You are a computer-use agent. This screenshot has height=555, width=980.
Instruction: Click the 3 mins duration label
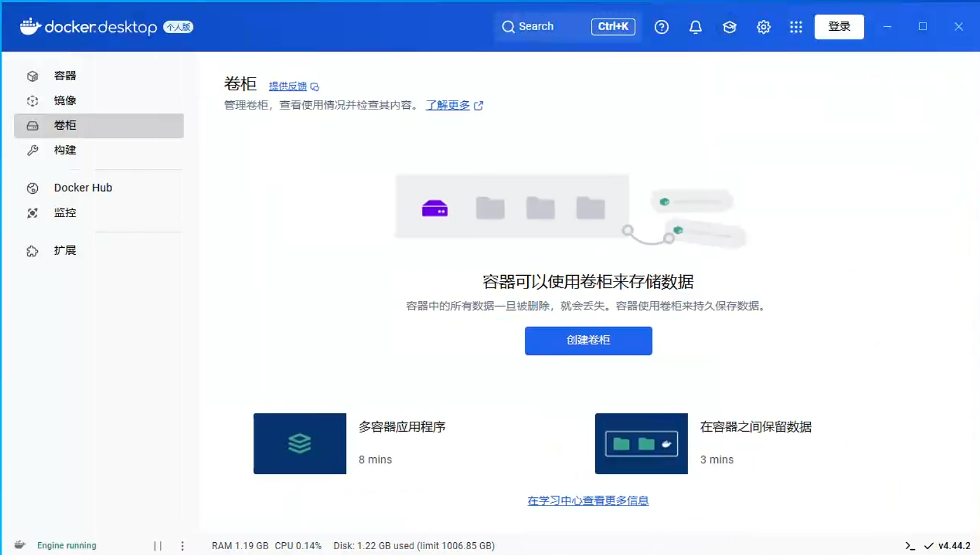pos(717,460)
